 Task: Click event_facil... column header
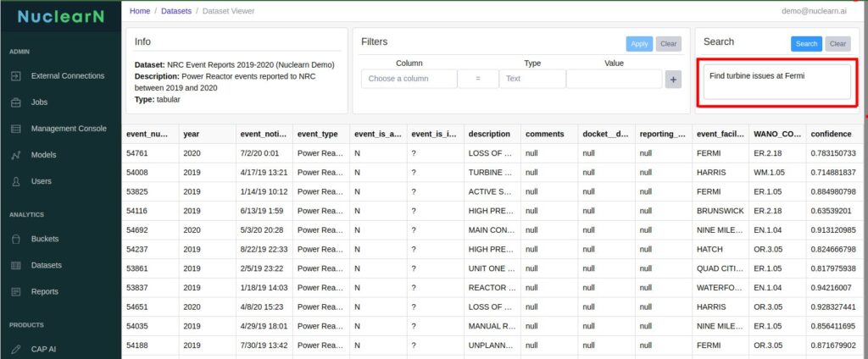[721, 134]
